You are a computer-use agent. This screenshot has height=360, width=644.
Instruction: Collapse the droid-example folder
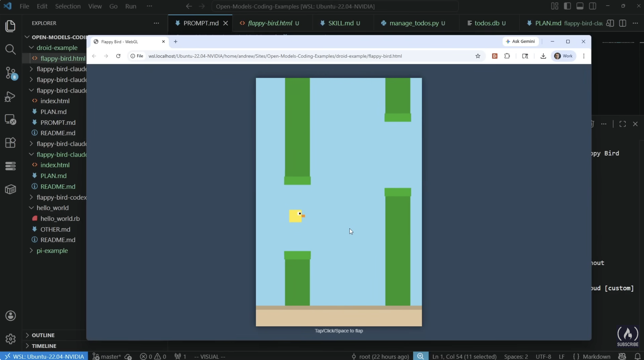click(x=57, y=48)
